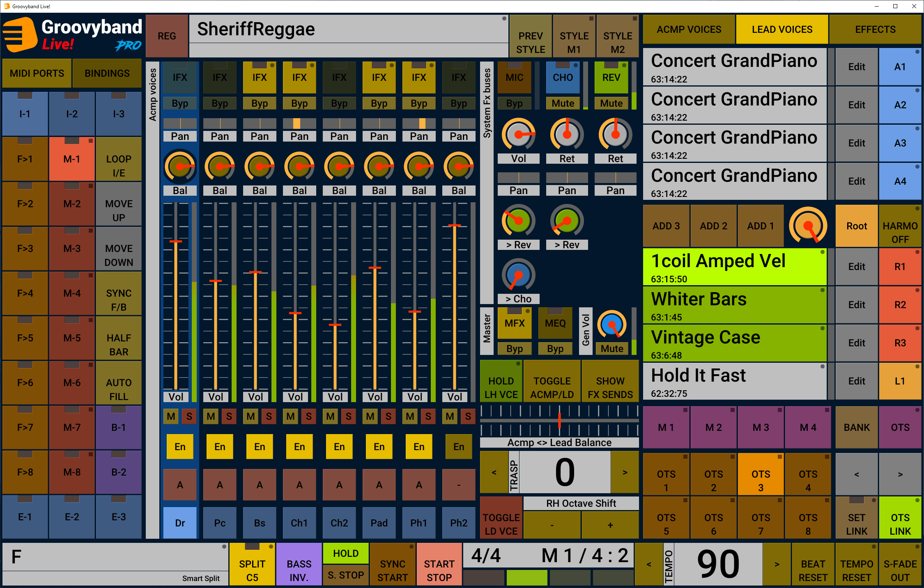Increase tempo with right arrow
924x588 pixels.
click(777, 564)
